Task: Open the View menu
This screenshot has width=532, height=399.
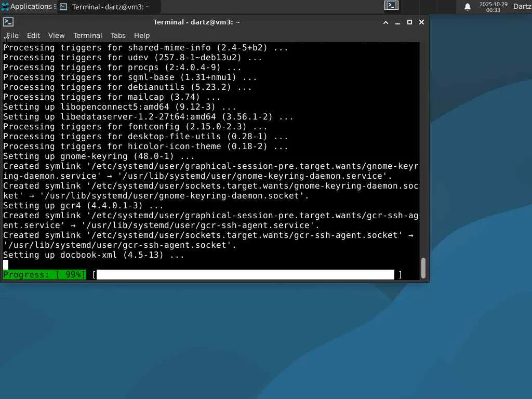Action: tap(56, 35)
